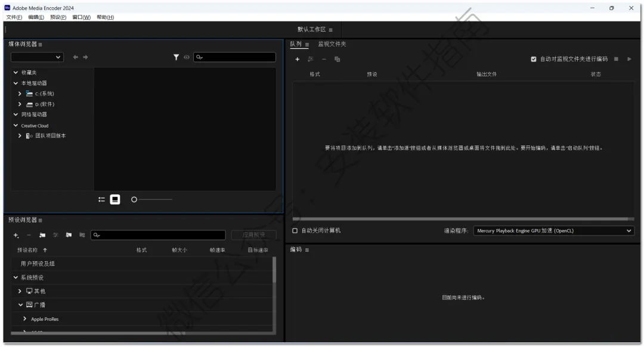Open the 渲染程序 Mercury Playback Engine dropdown
644x347 pixels.
553,231
